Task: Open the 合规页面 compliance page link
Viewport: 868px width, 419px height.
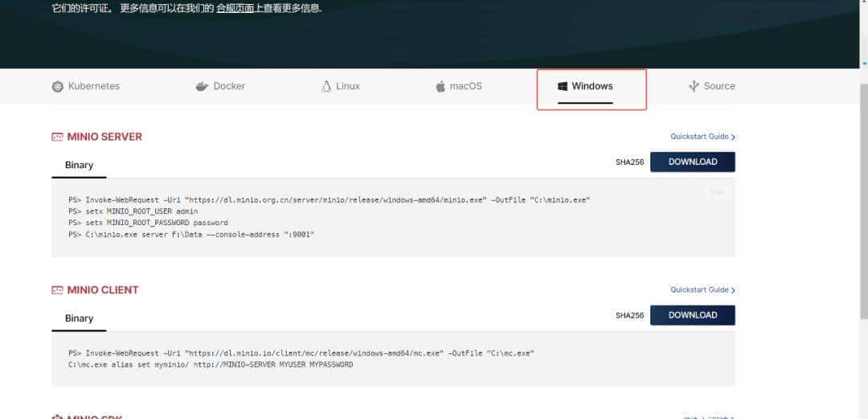Action: [x=235, y=8]
